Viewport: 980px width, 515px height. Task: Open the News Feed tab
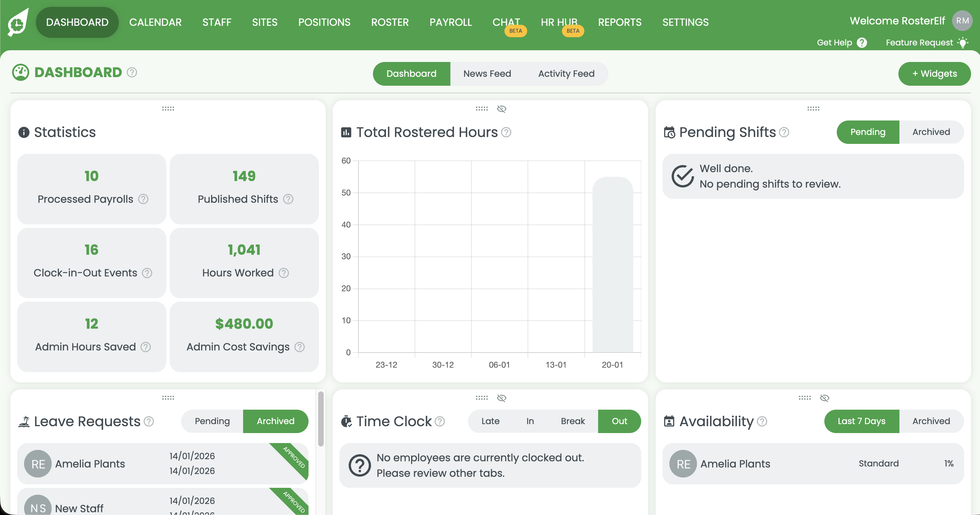pos(487,74)
